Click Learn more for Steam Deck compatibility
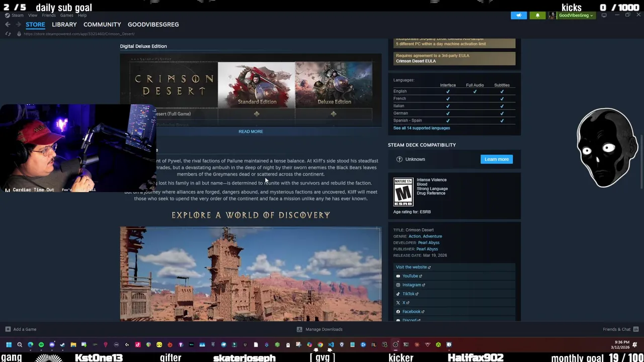This screenshot has height=362, width=644. click(497, 159)
